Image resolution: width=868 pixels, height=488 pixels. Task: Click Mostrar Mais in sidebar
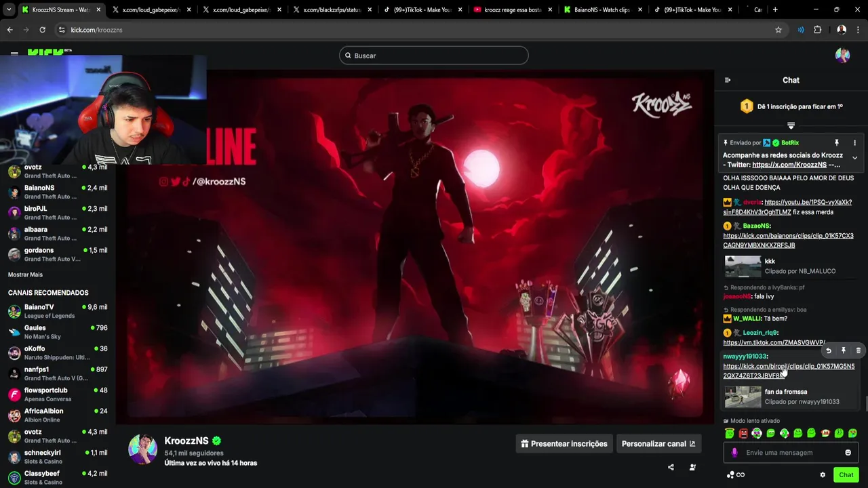pos(25,274)
